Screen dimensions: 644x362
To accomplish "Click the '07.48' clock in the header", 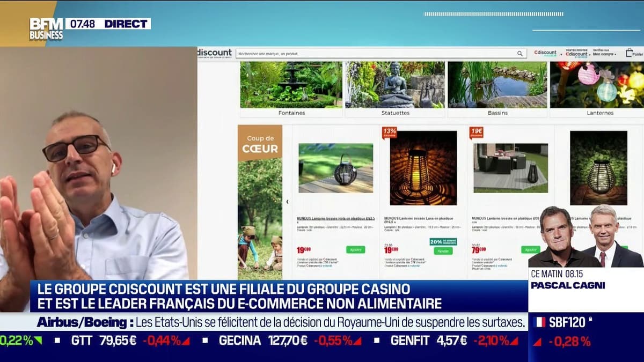I will [82, 24].
